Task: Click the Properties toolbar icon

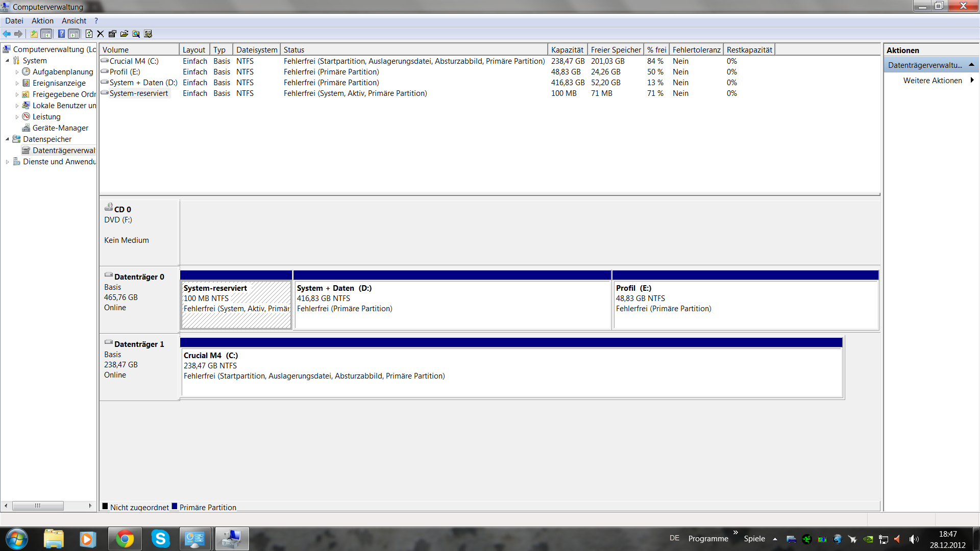Action: coord(112,34)
